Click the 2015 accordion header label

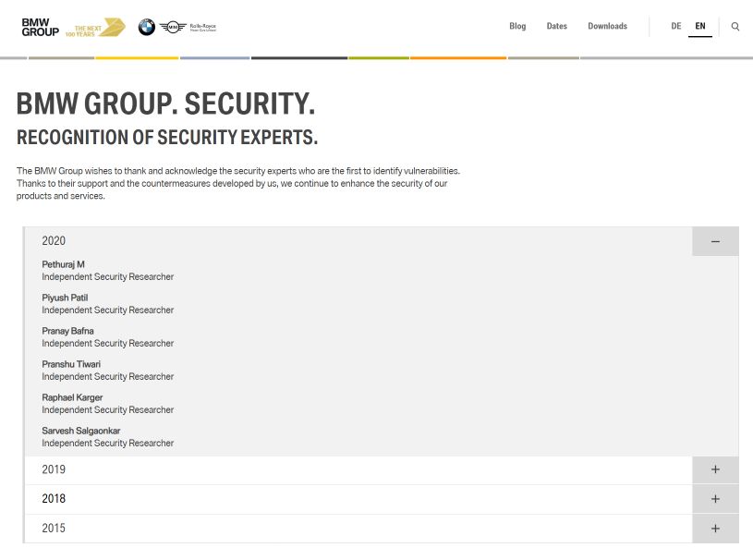click(x=54, y=528)
